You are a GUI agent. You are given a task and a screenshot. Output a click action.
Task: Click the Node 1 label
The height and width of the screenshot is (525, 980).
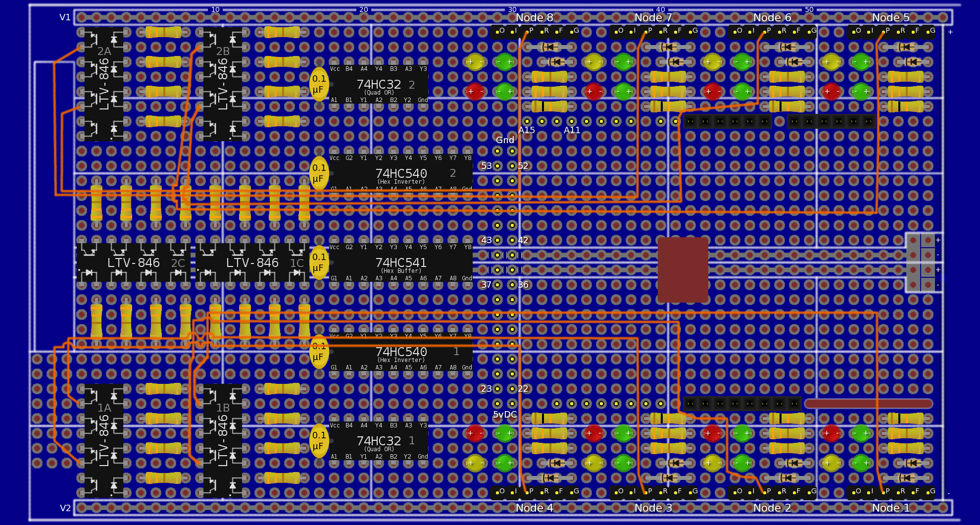890,508
